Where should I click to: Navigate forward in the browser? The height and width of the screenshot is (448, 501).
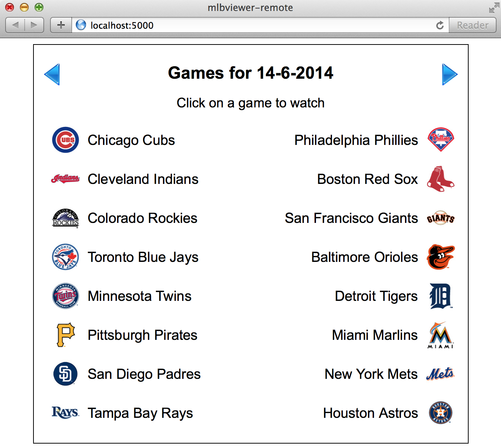coord(34,25)
